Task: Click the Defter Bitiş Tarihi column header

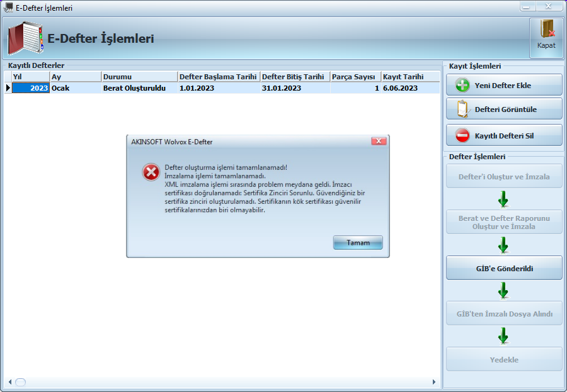Action: tap(295, 77)
